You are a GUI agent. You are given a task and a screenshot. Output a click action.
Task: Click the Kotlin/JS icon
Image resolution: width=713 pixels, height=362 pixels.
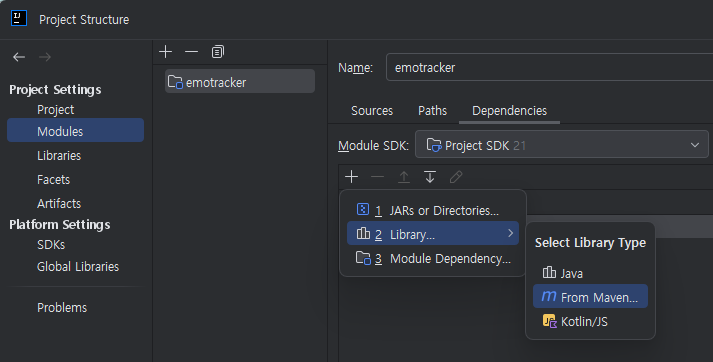coord(550,321)
